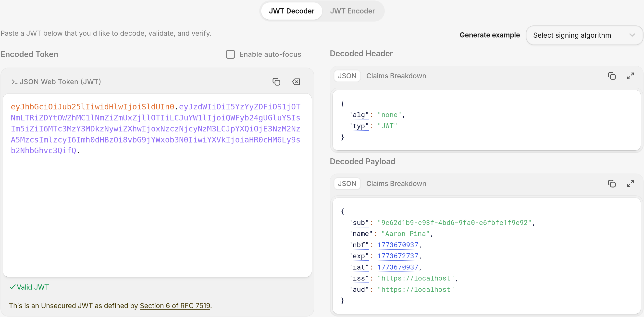
Task: Click the terminal prompt icon beside JWT label
Action: click(x=14, y=82)
